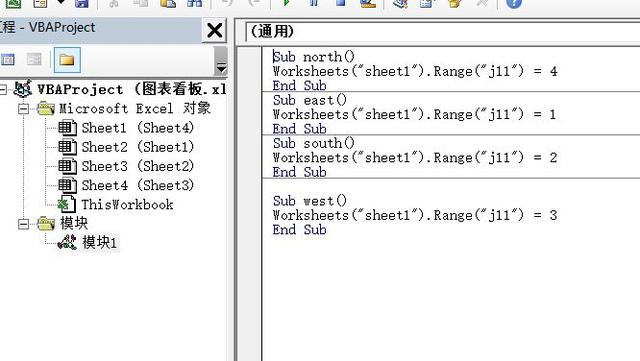Click the Save toolbar icon
640x361 pixels.
click(x=82, y=4)
